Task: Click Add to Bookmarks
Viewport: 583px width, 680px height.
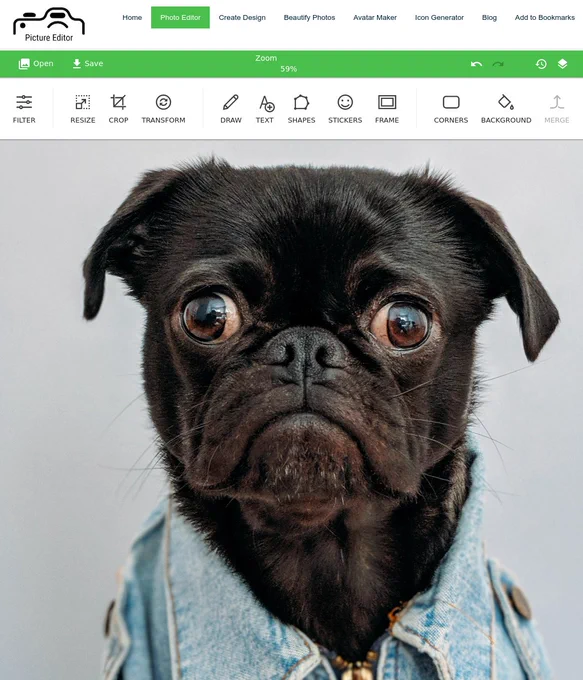Action: pyautogui.click(x=544, y=17)
